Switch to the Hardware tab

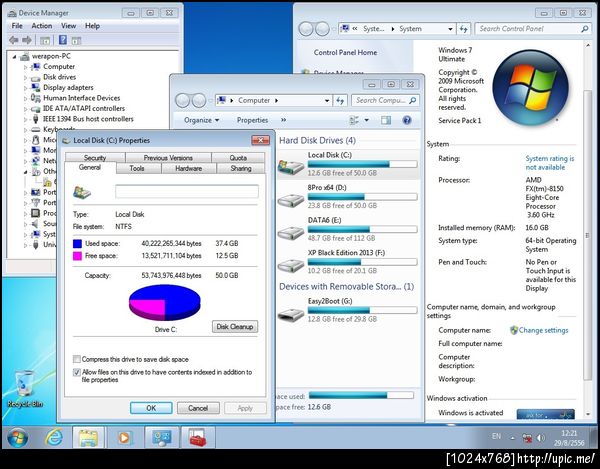(x=188, y=168)
